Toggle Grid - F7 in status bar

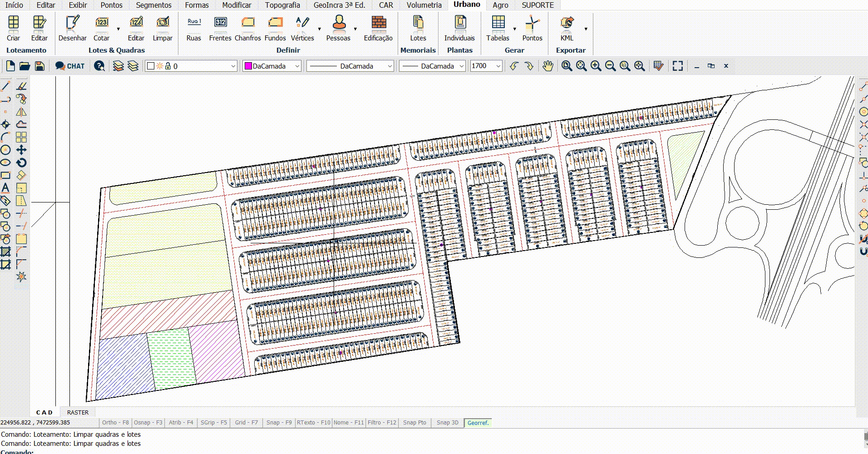pyautogui.click(x=246, y=423)
